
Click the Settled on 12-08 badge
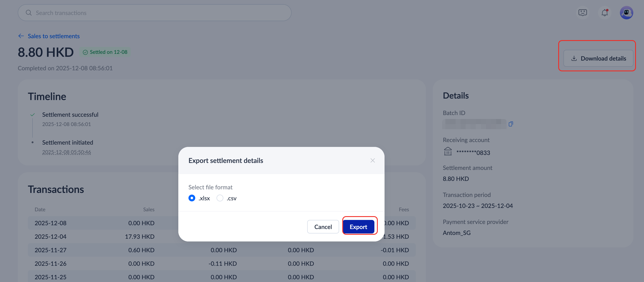point(105,52)
